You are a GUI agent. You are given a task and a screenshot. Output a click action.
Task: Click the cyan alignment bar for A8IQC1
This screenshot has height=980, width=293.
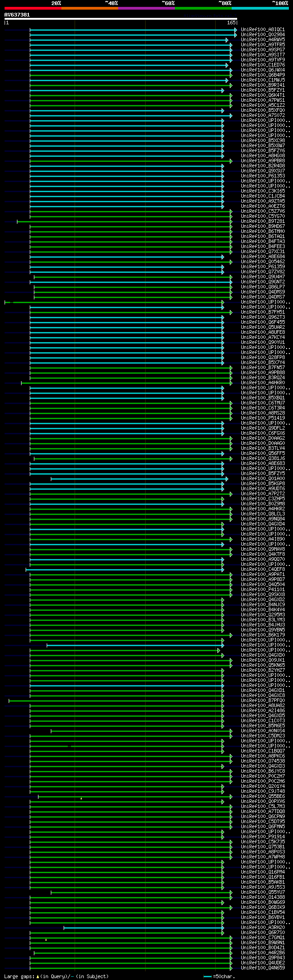133,29
